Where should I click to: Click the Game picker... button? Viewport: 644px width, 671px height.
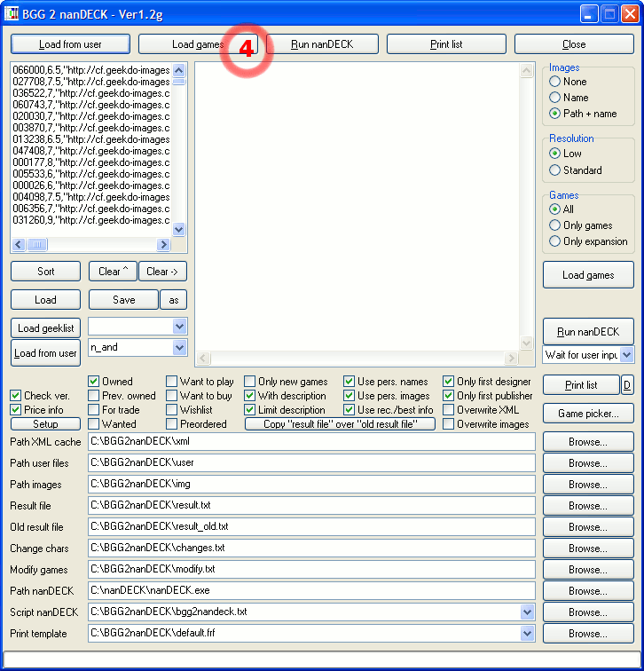pos(588,414)
